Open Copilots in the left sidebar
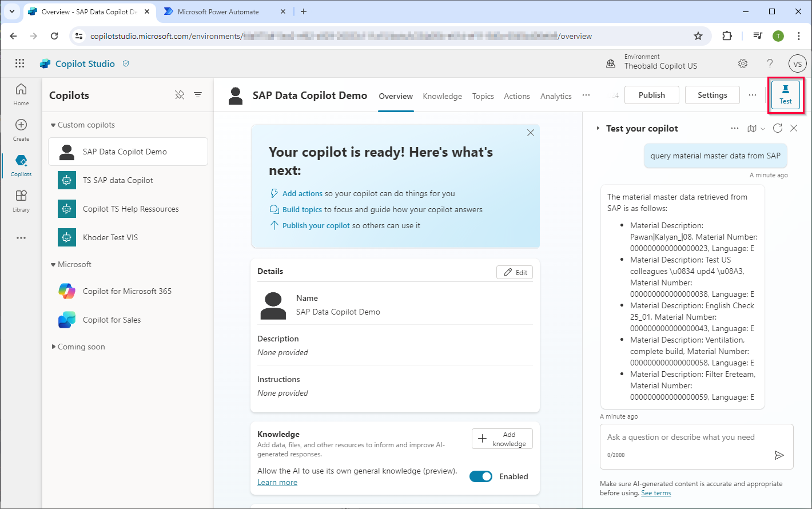The height and width of the screenshot is (509, 812). click(x=21, y=165)
